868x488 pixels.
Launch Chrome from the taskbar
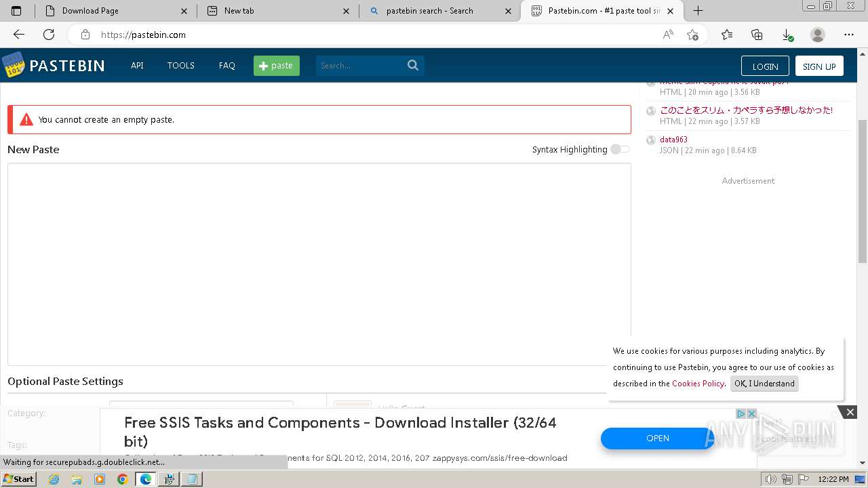[123, 479]
